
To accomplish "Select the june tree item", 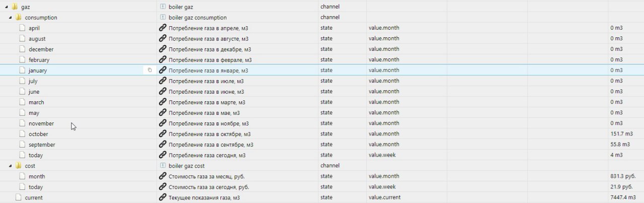I will pos(34,92).
